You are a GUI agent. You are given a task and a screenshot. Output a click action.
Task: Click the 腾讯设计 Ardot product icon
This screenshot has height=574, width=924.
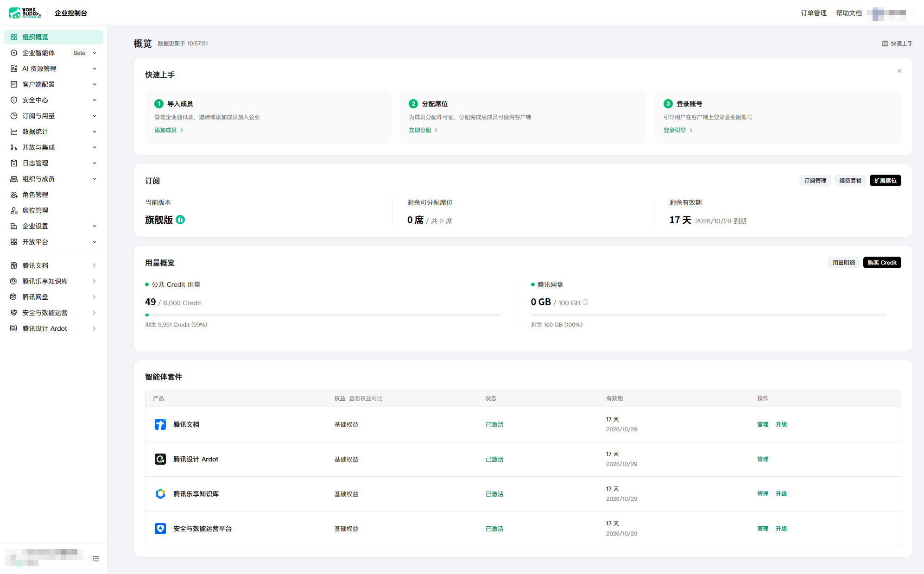click(160, 459)
